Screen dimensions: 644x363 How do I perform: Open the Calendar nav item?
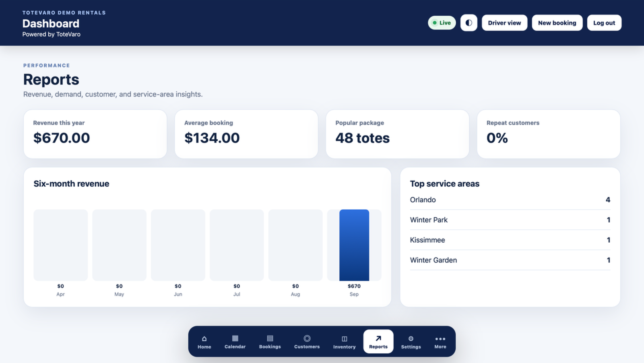235,342
